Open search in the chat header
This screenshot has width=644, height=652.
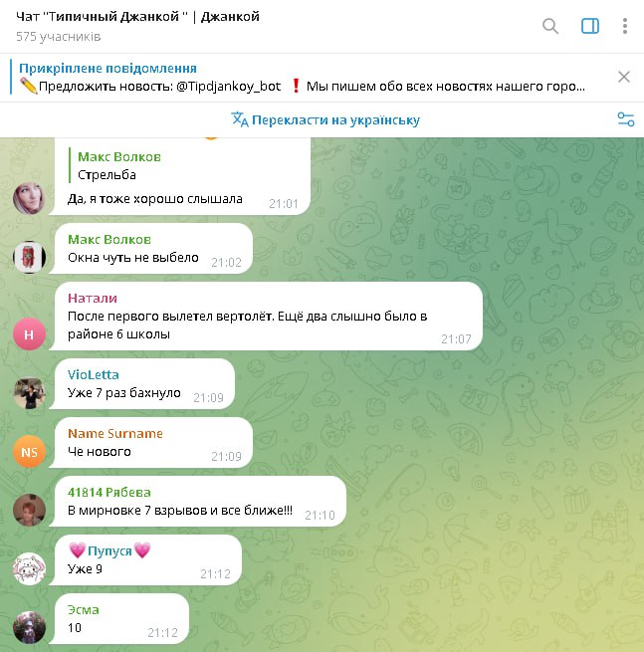coord(550,26)
